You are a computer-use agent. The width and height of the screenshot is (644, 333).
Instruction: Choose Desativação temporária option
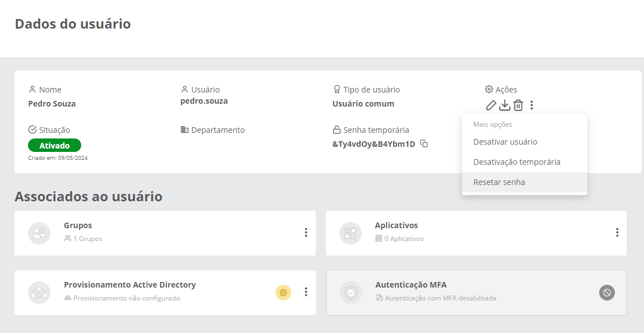click(x=516, y=162)
